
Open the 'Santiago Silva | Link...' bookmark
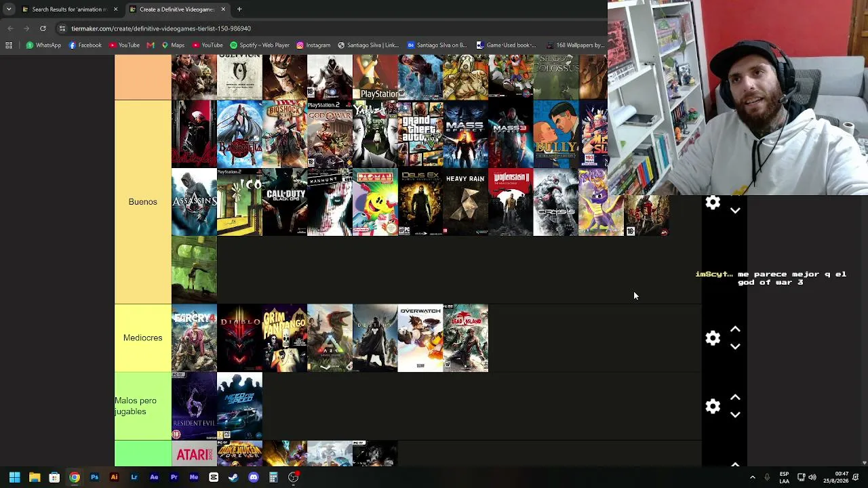[x=368, y=45]
